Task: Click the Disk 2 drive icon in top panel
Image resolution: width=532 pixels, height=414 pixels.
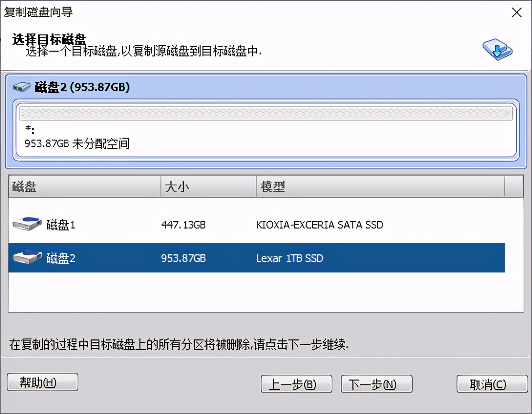Action: (x=21, y=87)
